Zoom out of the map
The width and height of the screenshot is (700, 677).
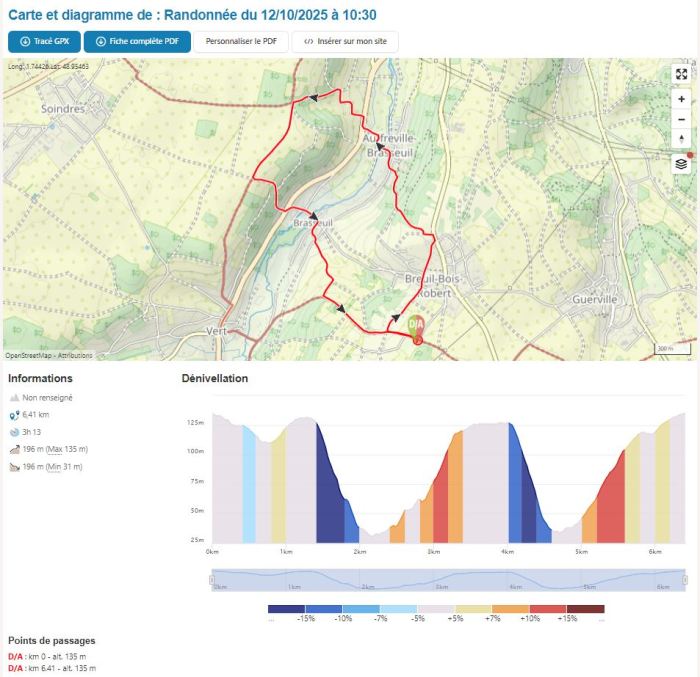point(681,119)
